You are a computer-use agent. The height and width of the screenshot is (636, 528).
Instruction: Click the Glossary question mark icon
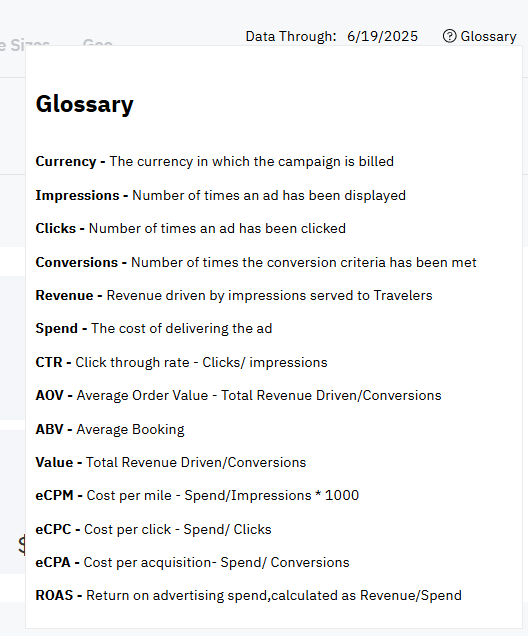(x=449, y=36)
